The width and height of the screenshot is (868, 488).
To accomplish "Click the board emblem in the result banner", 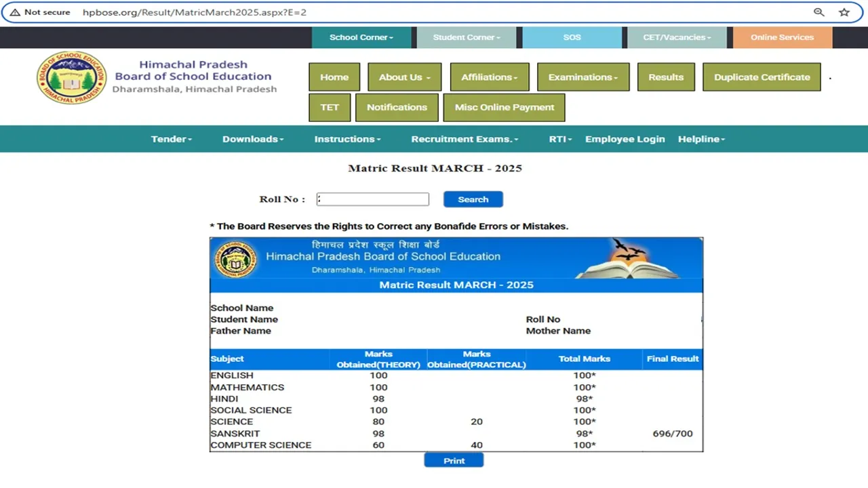I will (235, 259).
